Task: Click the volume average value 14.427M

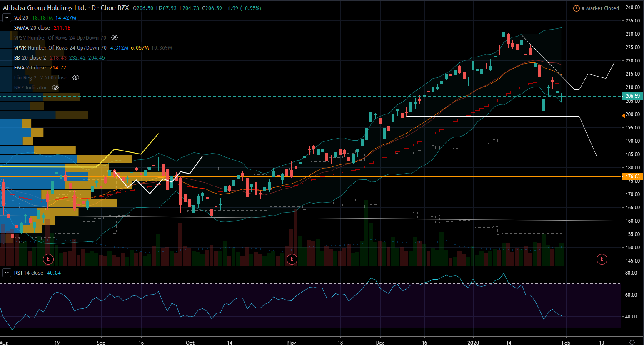Action: [x=66, y=18]
